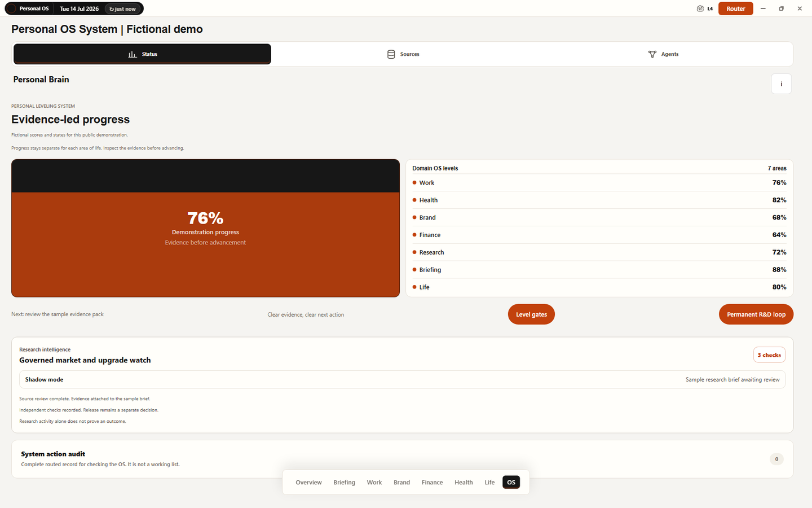The width and height of the screenshot is (812, 508).
Task: Select the Briefing domain row
Action: click(x=599, y=270)
